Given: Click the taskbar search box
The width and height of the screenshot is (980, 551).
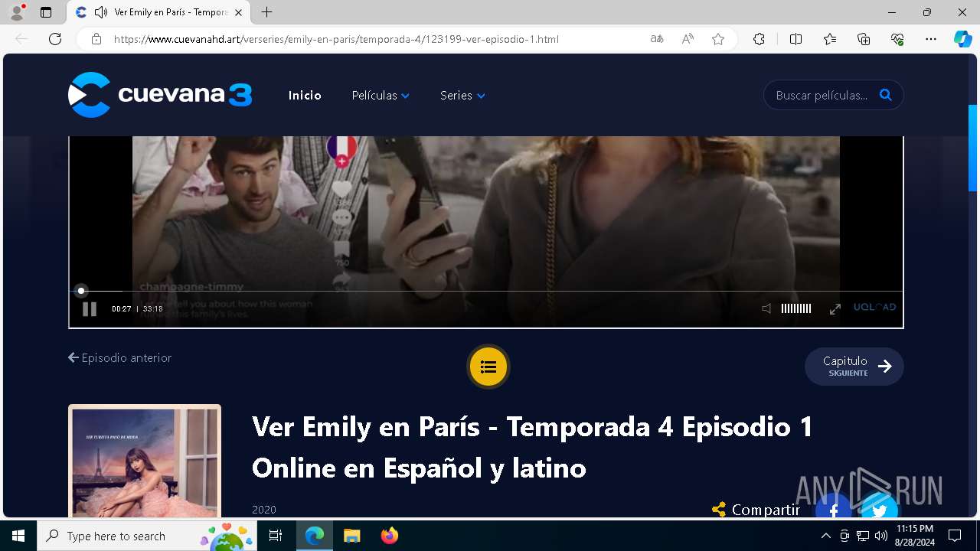Looking at the screenshot, I should point(148,536).
